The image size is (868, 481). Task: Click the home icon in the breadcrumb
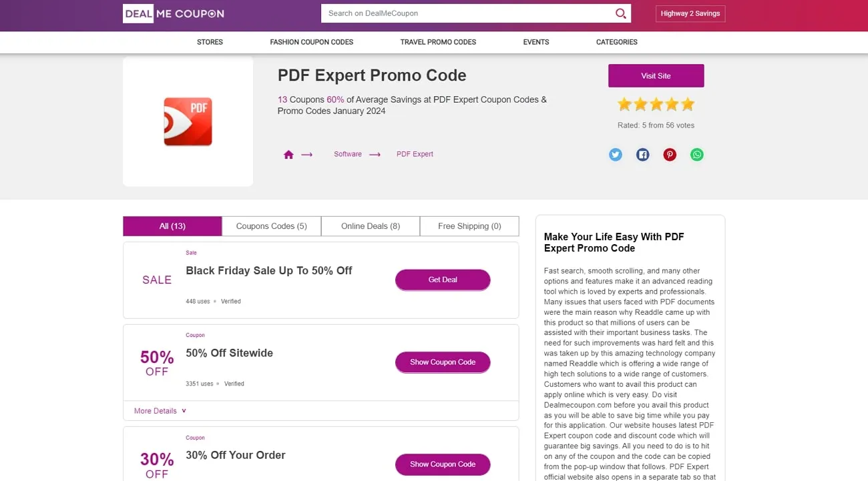[288, 153]
